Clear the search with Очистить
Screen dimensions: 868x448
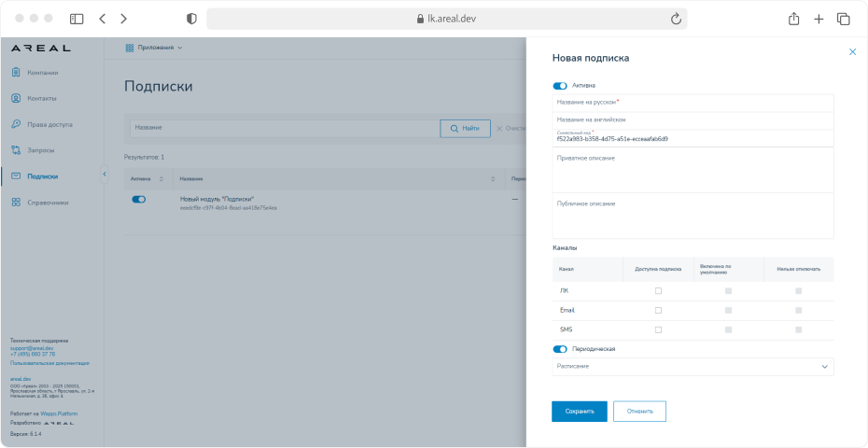[510, 129]
